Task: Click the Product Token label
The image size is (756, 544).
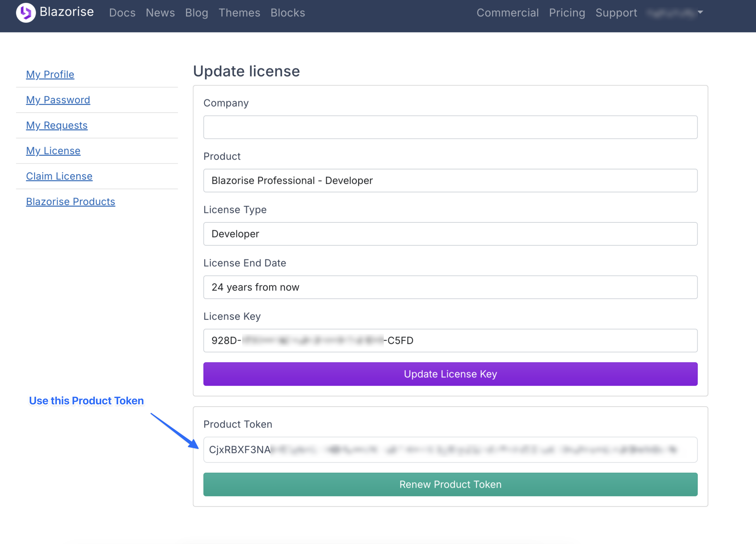Action: pyautogui.click(x=238, y=424)
